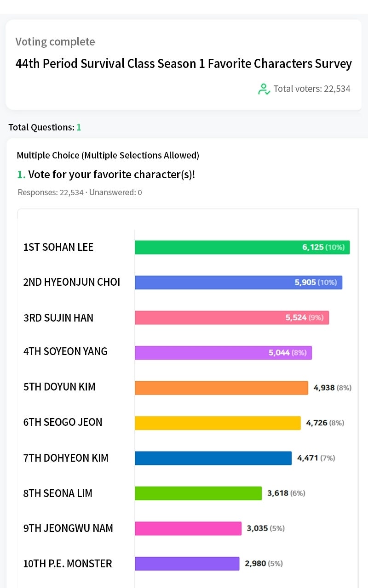Select the Voting complete status text
368x588 pixels.
pyautogui.click(x=55, y=42)
